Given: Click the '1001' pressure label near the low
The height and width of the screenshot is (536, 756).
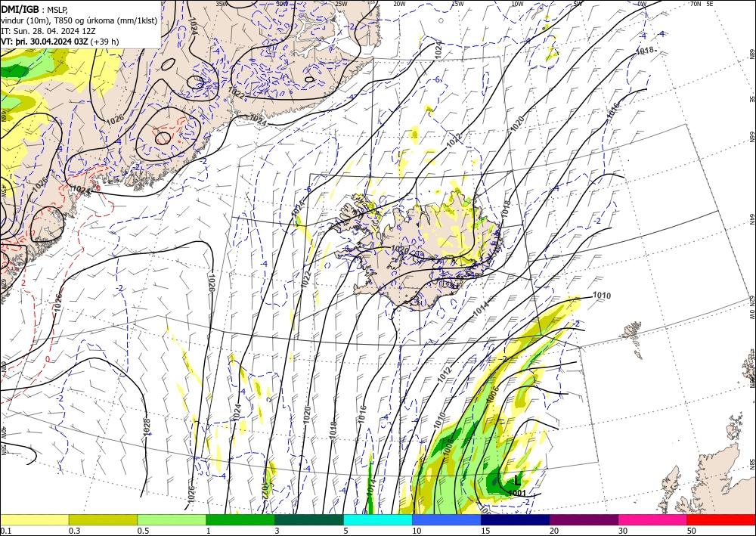Looking at the screenshot, I should click(517, 493).
